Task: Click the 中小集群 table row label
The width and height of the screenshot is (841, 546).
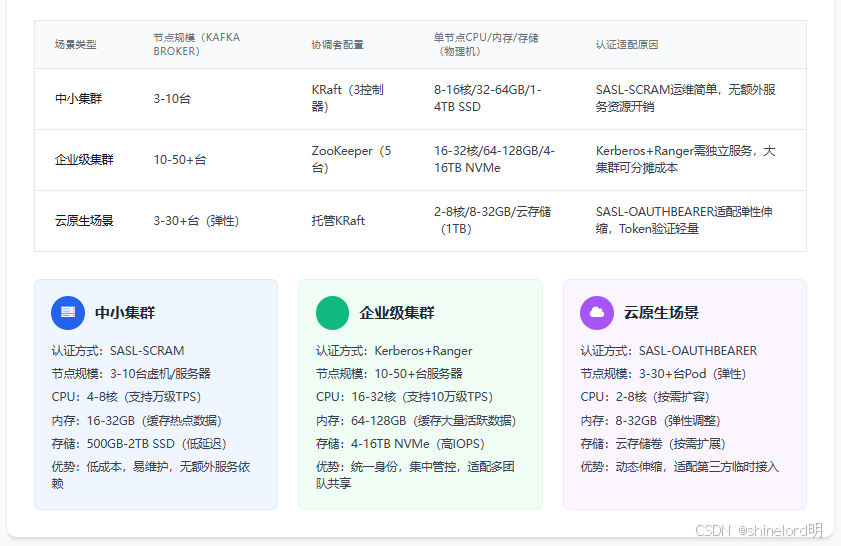Action: [78, 99]
